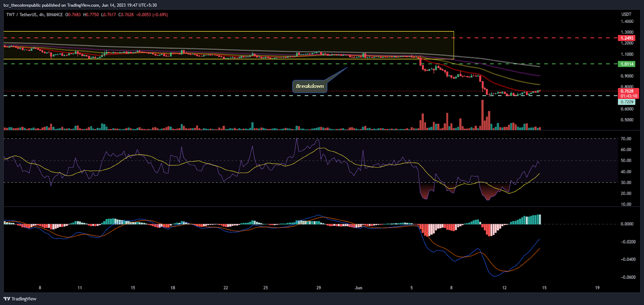Select the red 1.2493 price label
This screenshot has height=305, width=644.
[x=627, y=38]
